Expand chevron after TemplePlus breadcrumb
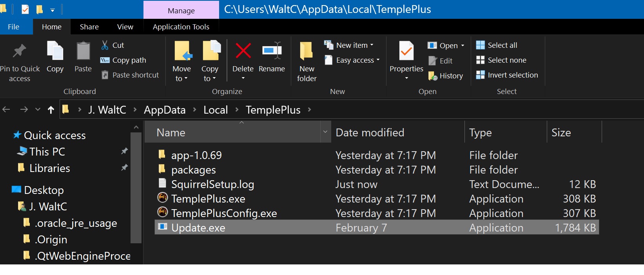Viewport: 644px width, 275px height. [309, 110]
